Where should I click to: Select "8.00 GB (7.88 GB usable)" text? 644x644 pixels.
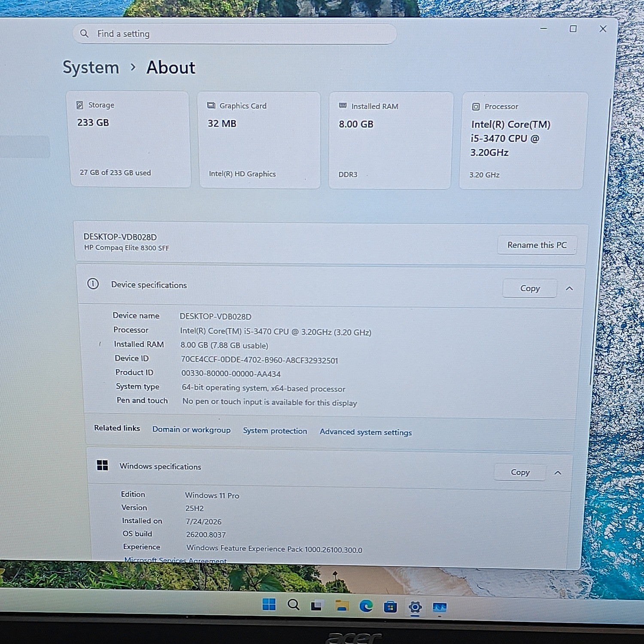pos(224,346)
